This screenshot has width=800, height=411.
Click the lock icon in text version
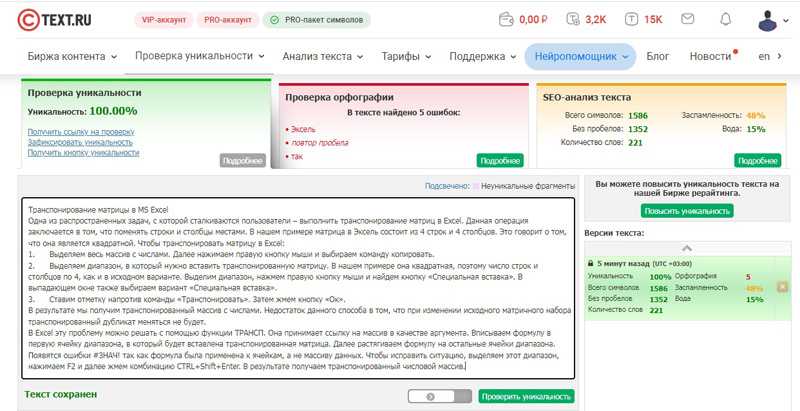pos(590,264)
